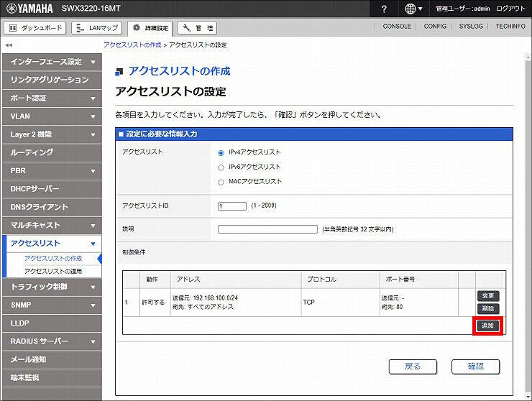Click the help question mark icon
This screenshot has height=401, width=532.
tap(384, 9)
